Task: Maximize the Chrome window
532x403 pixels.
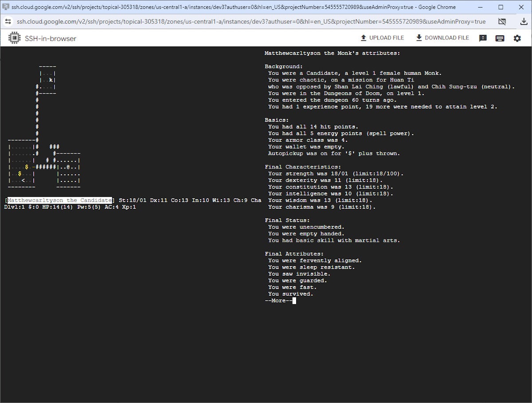Action: coord(501,7)
